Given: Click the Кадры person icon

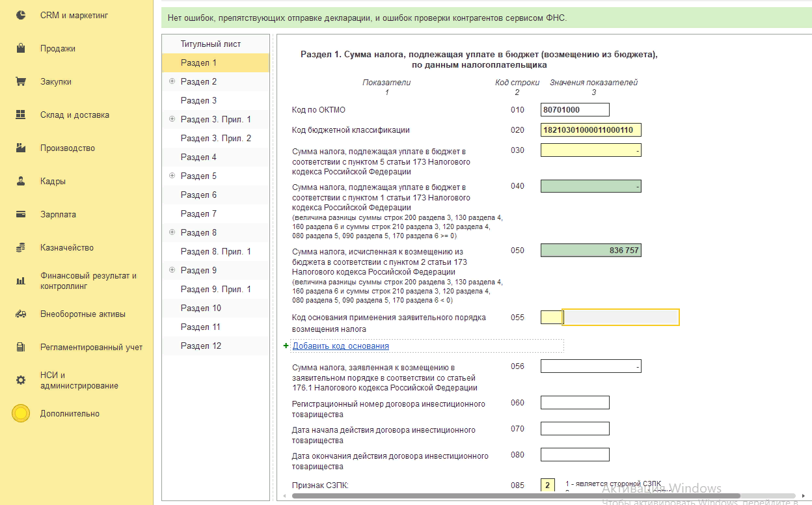Looking at the screenshot, I should point(21,181).
